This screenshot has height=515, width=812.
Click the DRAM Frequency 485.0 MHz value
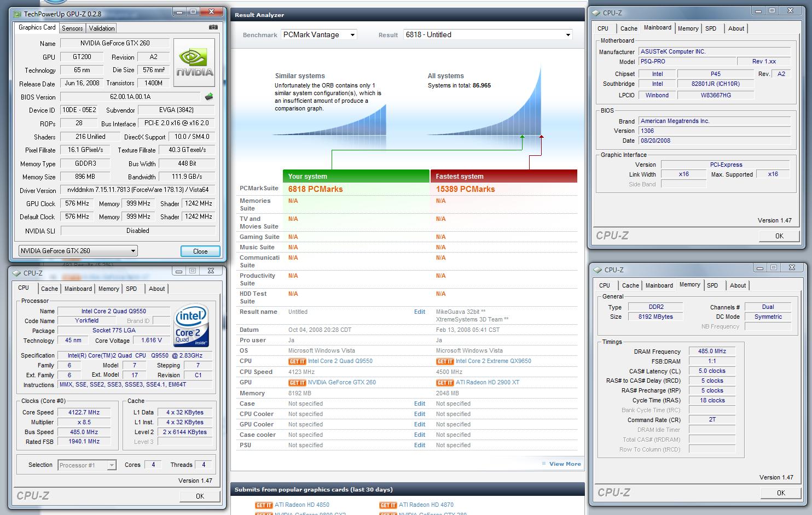[x=712, y=352]
